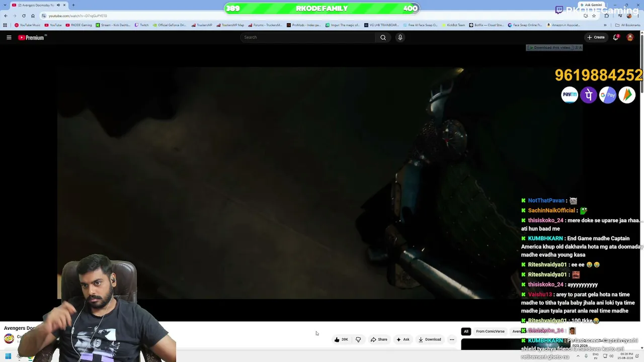
Task: Click Download this video extension button
Action: coord(551,48)
